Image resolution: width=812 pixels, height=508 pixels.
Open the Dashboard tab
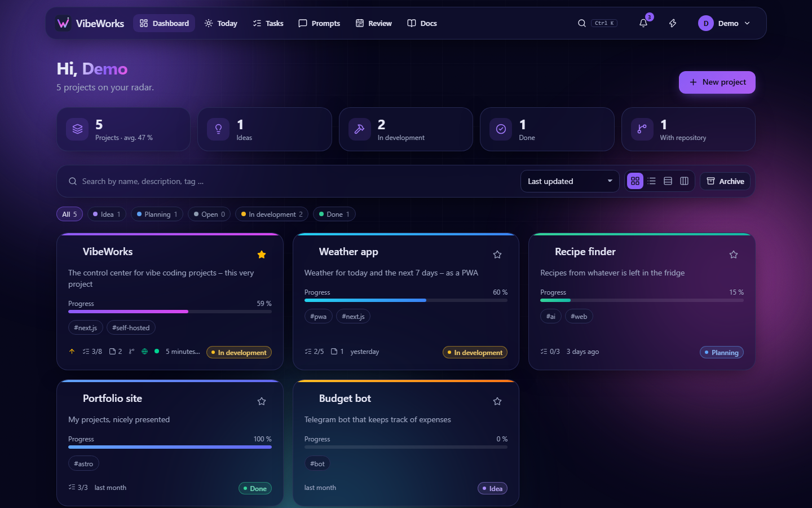coord(164,23)
